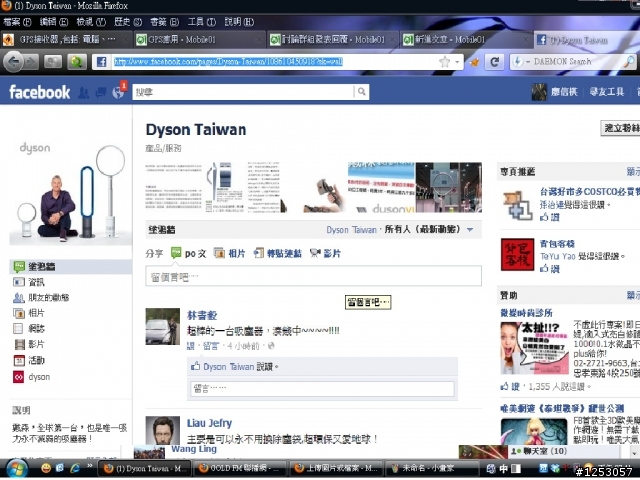Click Internet Explorer quick launch icon

click(x=75, y=468)
